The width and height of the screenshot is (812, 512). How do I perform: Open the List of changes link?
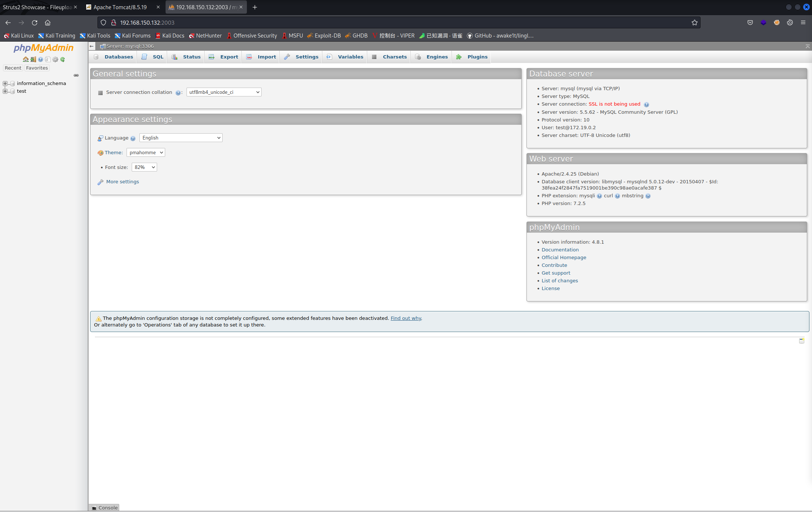coord(560,281)
